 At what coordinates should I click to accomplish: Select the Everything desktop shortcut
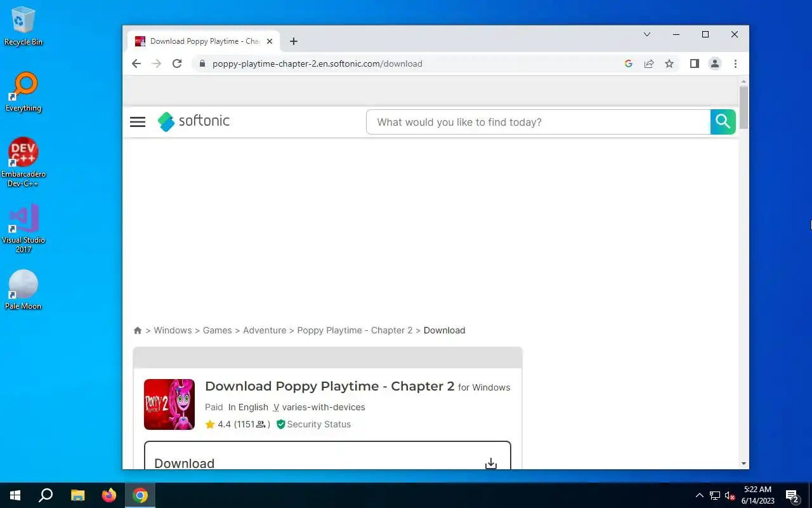coord(23,92)
